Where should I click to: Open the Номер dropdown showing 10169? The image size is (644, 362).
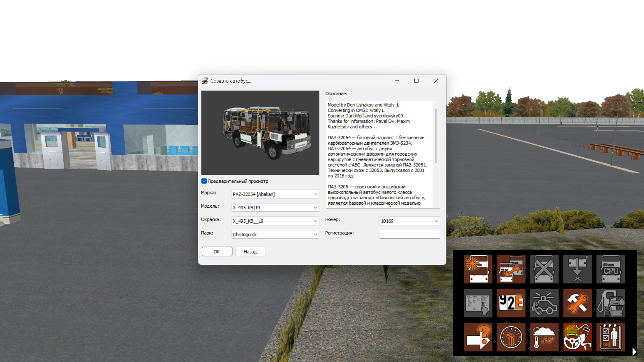pos(409,221)
